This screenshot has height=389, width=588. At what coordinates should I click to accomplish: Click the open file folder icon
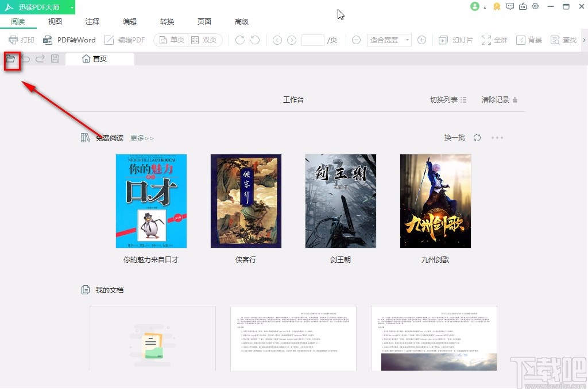tap(10, 59)
